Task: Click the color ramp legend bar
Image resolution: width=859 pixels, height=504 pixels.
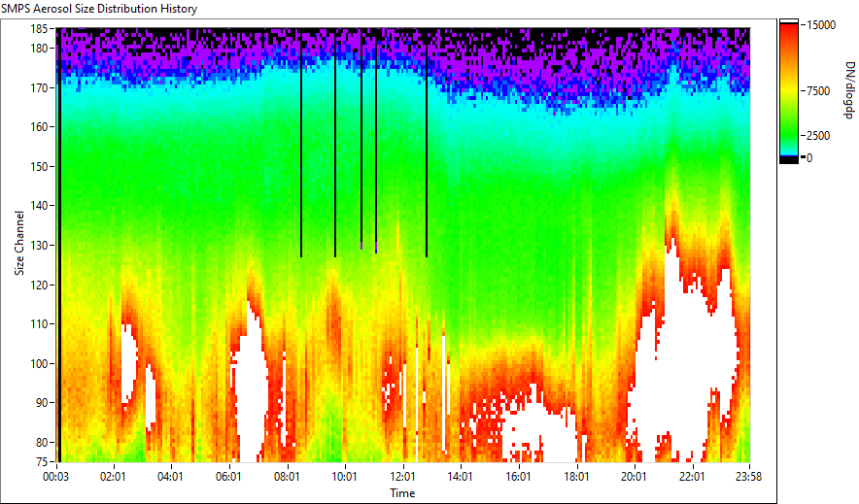Action: 789,92
